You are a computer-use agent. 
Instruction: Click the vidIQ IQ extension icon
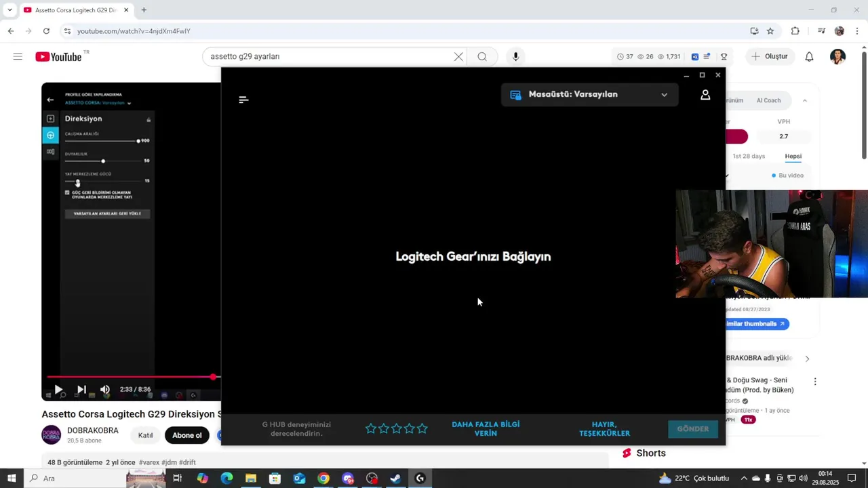coord(695,57)
